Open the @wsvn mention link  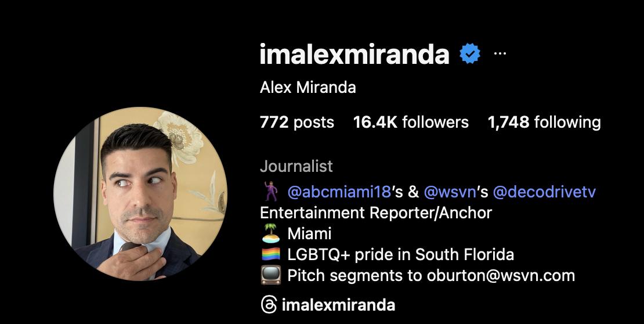[x=450, y=192]
